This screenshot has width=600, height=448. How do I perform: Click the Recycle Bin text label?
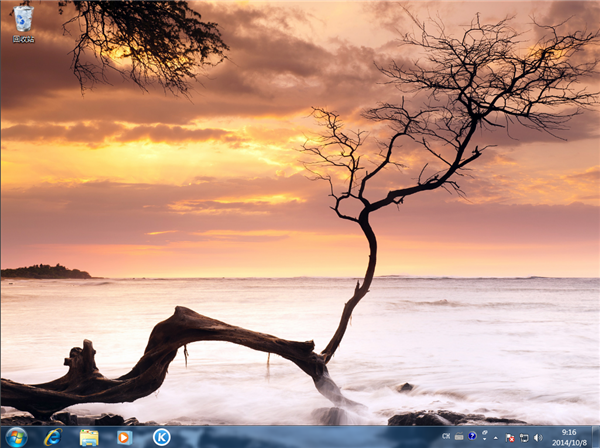pos(23,39)
